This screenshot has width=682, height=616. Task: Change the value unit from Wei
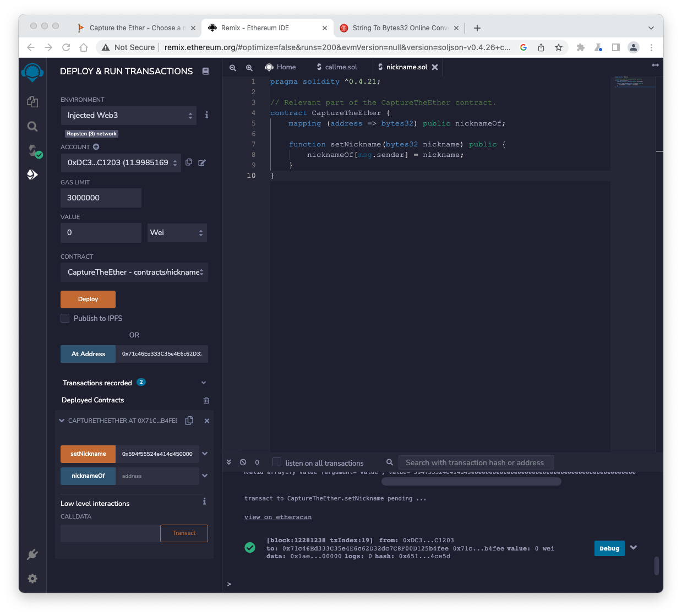[x=177, y=232]
